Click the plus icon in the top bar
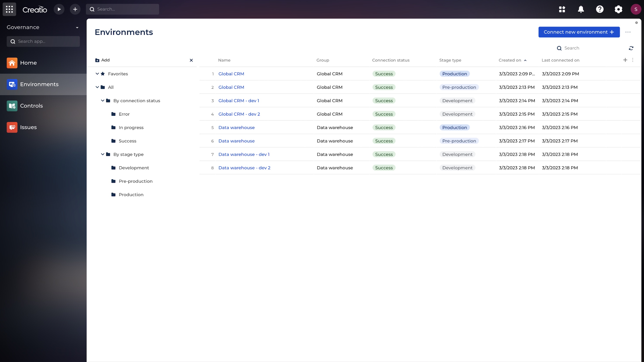 75,9
